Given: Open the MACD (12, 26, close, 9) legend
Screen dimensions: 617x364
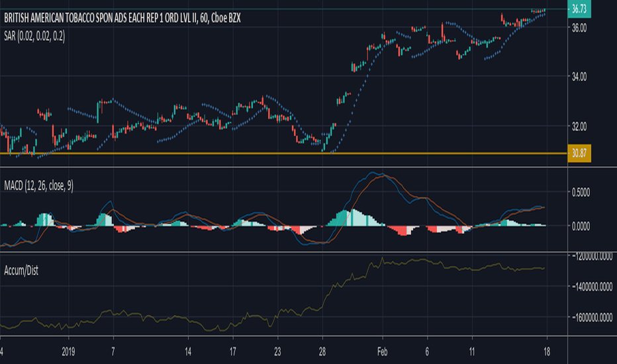Looking at the screenshot, I should tap(38, 186).
